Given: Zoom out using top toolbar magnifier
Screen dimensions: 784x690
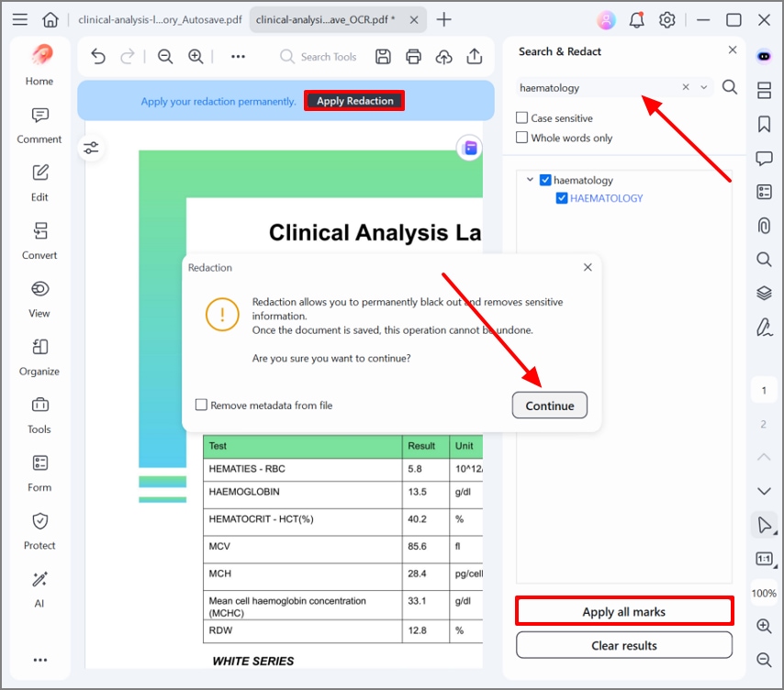Looking at the screenshot, I should [165, 57].
